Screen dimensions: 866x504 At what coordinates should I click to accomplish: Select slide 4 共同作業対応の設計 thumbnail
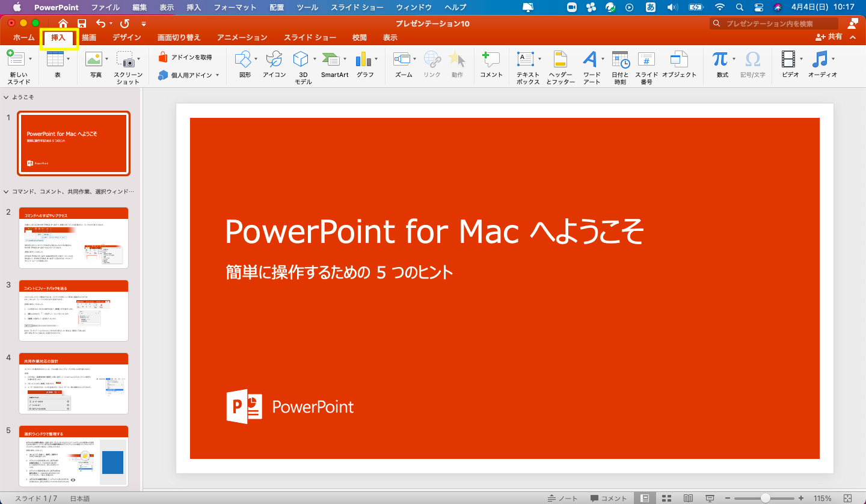tap(73, 383)
